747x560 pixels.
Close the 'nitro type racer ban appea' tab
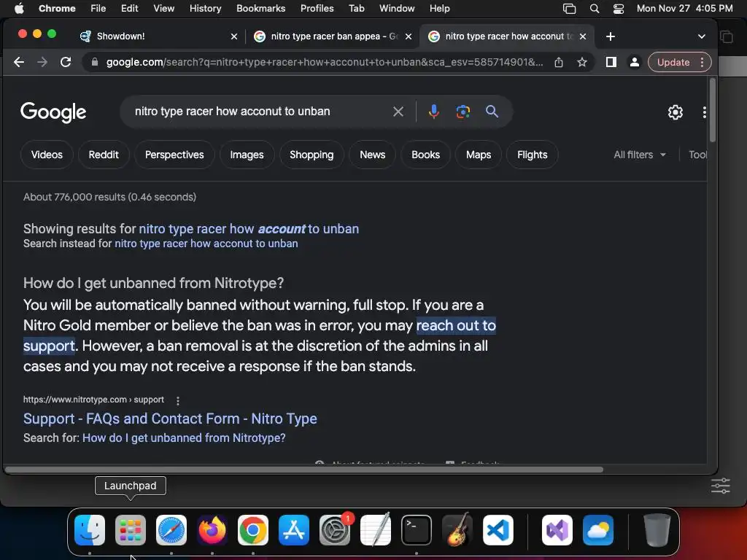point(409,36)
